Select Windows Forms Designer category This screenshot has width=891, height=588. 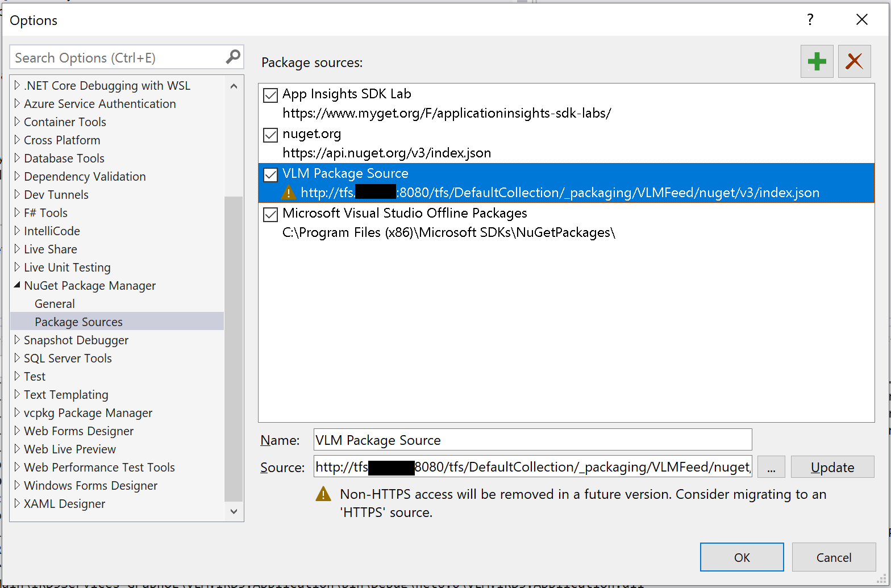(x=90, y=485)
